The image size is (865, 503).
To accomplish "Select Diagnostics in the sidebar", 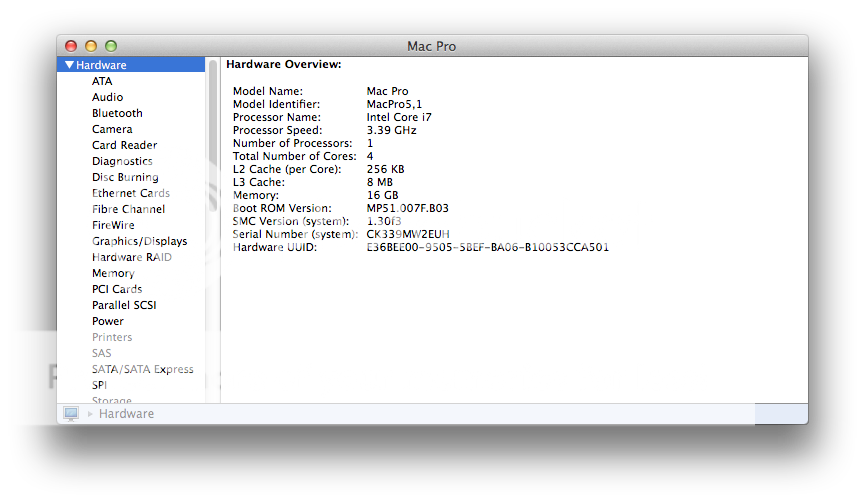I will (x=122, y=161).
